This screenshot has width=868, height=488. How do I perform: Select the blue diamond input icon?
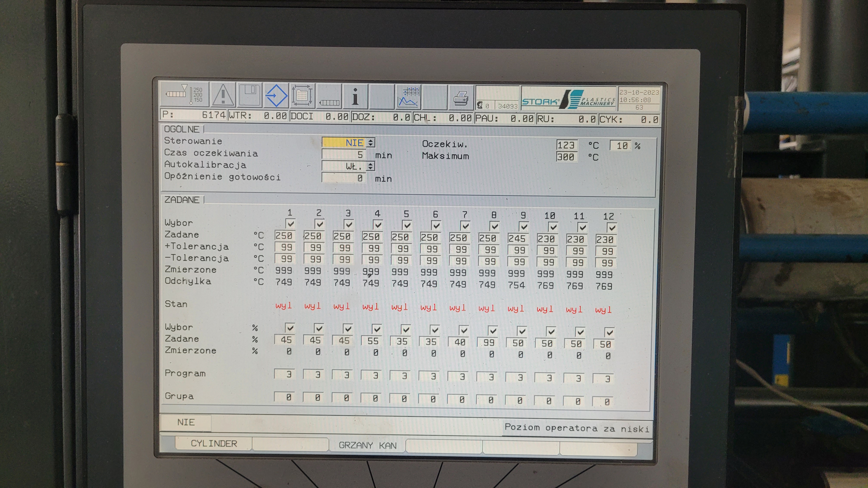point(276,96)
